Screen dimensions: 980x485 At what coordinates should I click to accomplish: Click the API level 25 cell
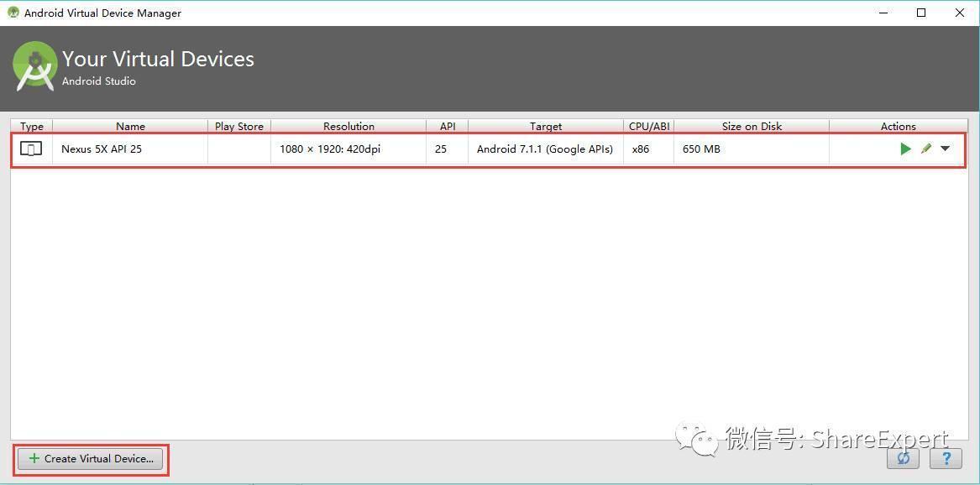click(448, 149)
